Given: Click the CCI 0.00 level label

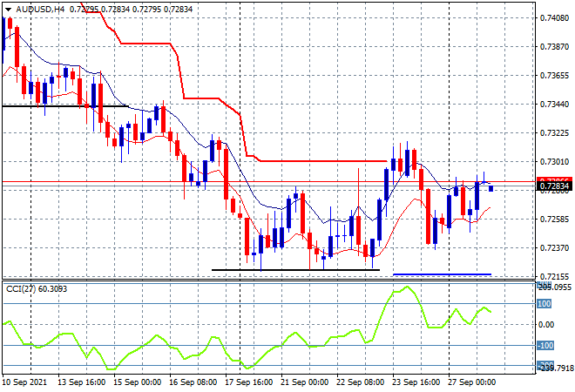Looking at the screenshot, I should [546, 325].
